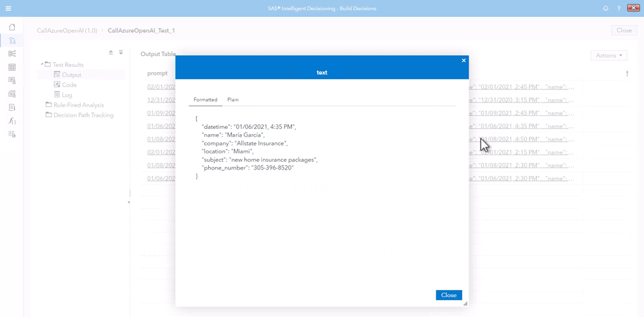Viewport: 644px width, 317px height.
Task: Open Code Files icon in sidebar
Action: tap(12, 108)
